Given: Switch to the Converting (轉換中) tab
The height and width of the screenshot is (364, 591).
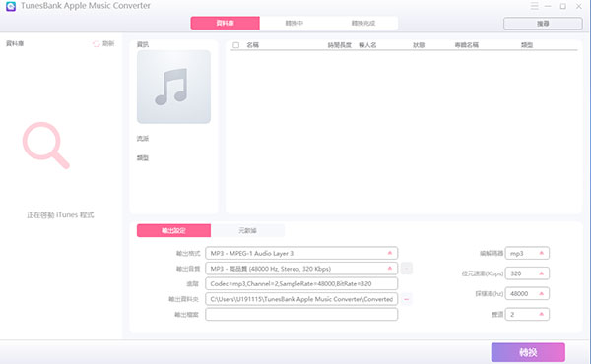Looking at the screenshot, I should [x=294, y=23].
